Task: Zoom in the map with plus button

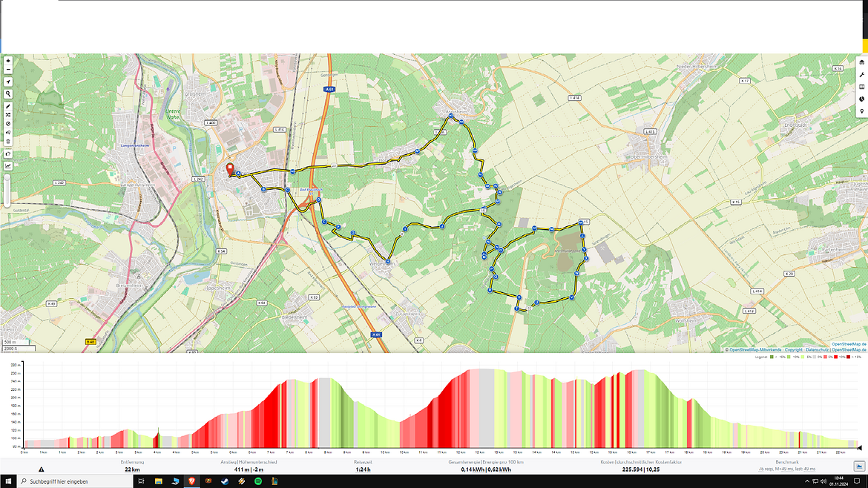Action: [x=7, y=61]
